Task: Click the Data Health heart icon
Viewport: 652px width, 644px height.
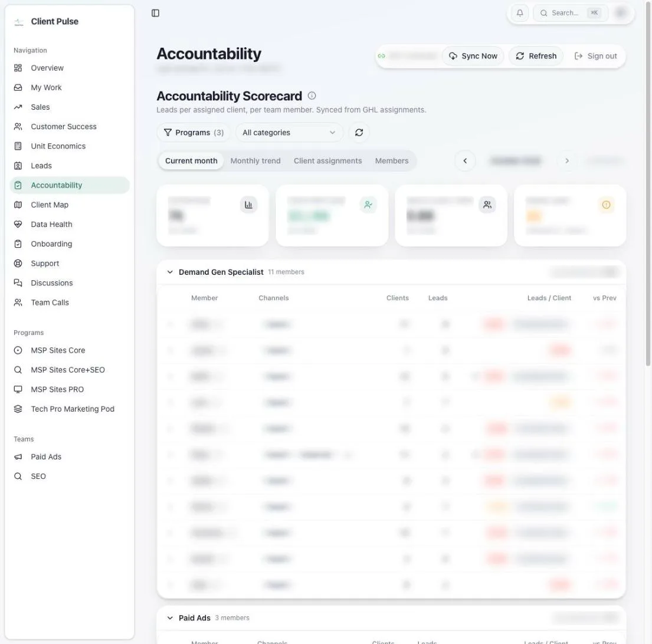Action: click(x=18, y=224)
